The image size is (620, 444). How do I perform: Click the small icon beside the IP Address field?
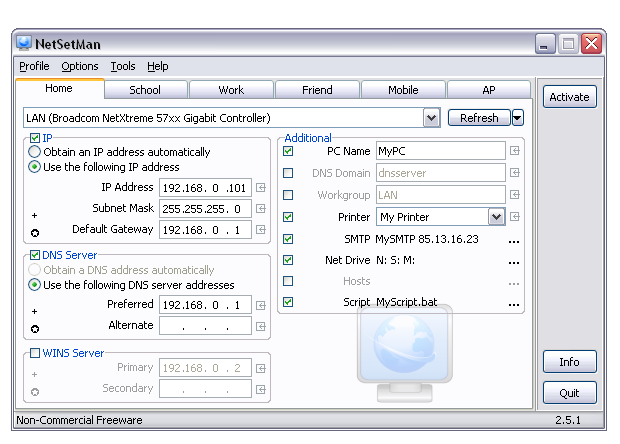point(260,187)
